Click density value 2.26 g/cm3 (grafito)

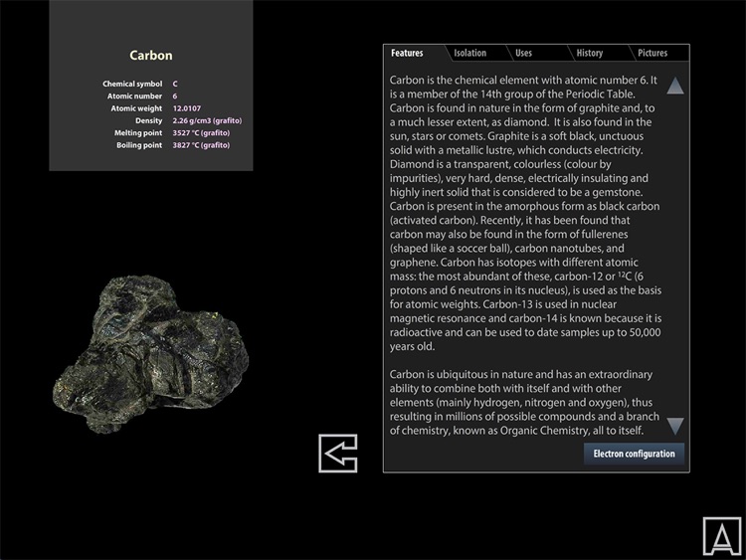pos(207,120)
